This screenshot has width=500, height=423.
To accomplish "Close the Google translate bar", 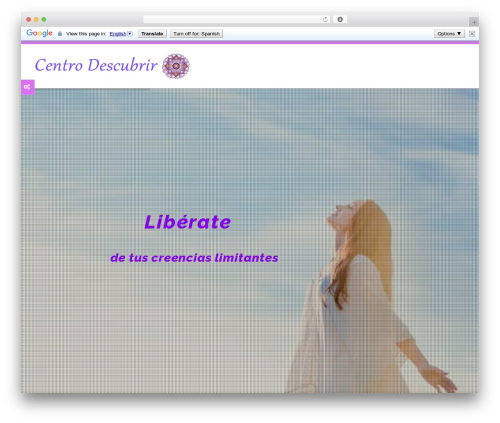I will (472, 34).
